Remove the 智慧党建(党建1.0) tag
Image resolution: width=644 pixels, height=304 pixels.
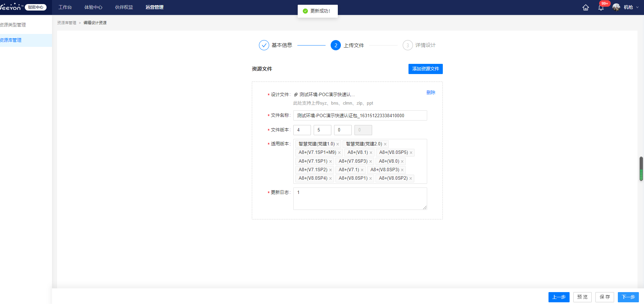click(x=337, y=144)
